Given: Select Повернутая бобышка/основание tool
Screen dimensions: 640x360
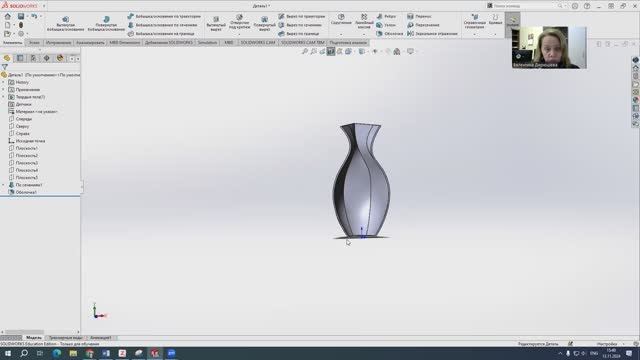Looking at the screenshot, I should coord(106,24).
